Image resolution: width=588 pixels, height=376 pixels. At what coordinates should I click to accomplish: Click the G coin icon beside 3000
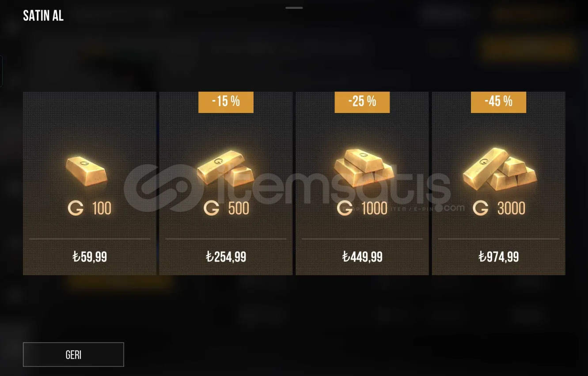[481, 208]
